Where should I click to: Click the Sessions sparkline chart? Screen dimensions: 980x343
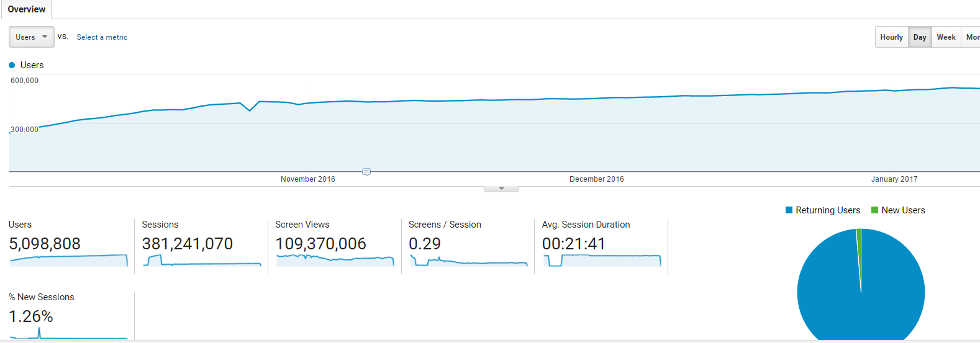click(x=202, y=261)
